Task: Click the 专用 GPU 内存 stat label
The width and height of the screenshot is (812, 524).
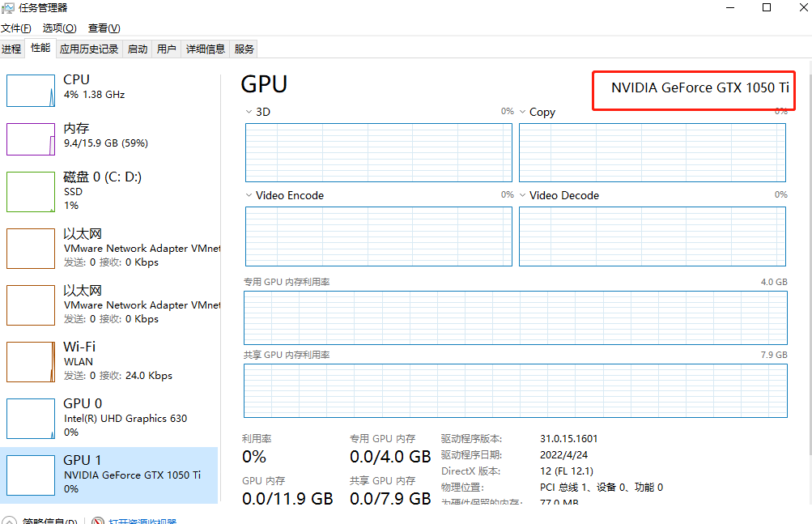Action: (383, 438)
